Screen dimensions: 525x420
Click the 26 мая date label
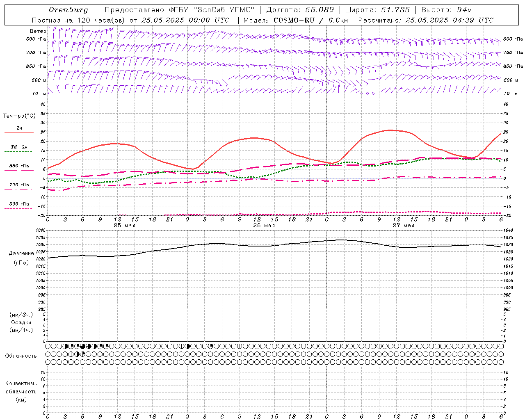[x=264, y=226]
